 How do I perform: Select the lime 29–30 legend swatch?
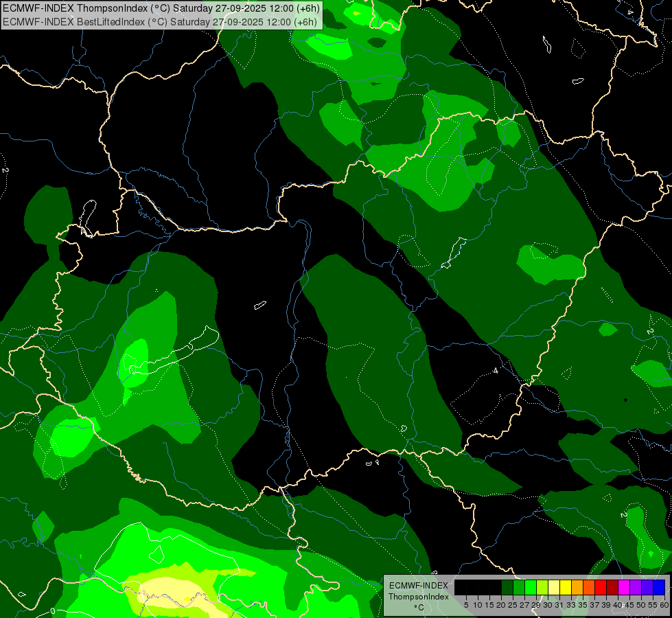[x=542, y=587]
